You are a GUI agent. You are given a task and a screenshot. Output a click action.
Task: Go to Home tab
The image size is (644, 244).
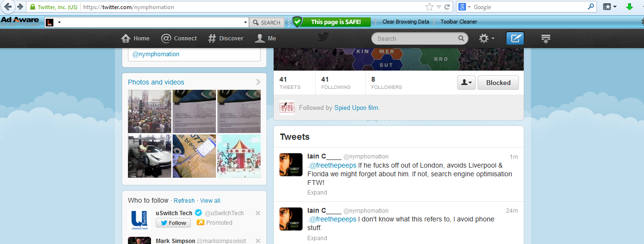tap(135, 38)
